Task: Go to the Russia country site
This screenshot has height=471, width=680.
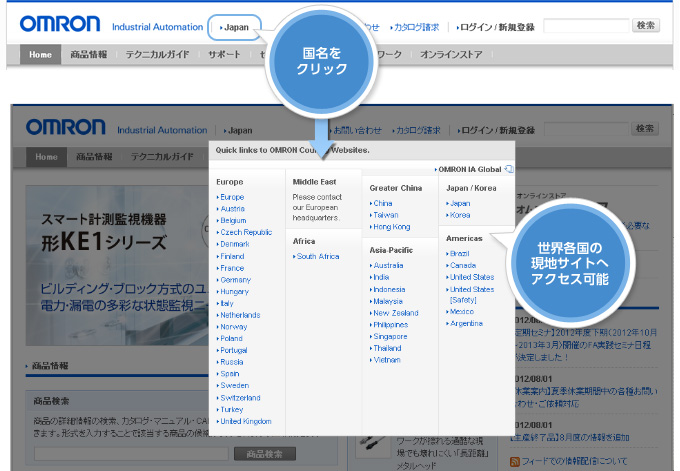Action: 230,362
